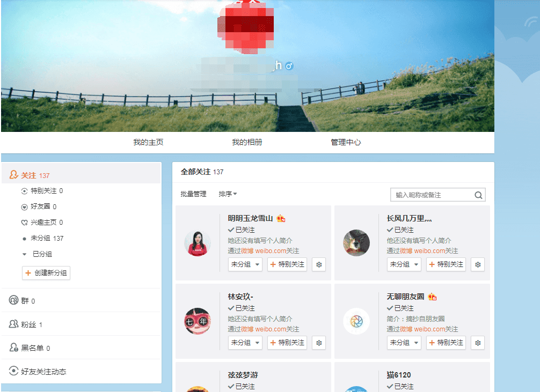
Task: Click the 关注 person icon in sidebar
Action: coord(13,175)
